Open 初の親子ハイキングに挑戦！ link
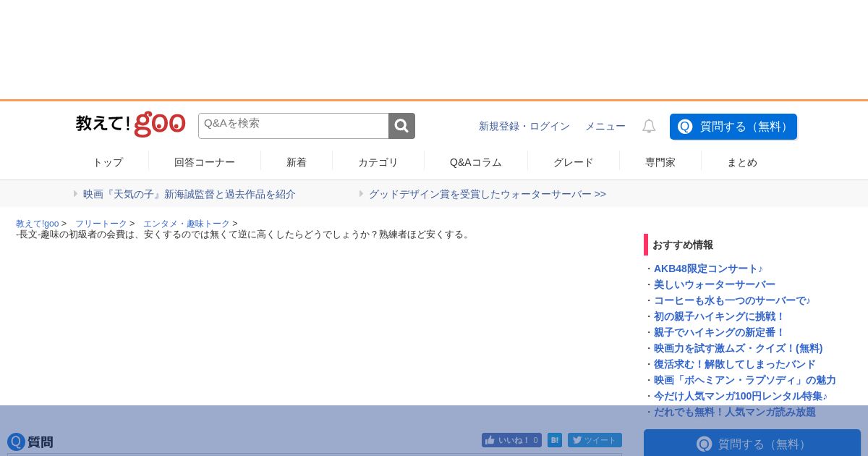Viewport: 868px width, 456px height. (x=720, y=316)
